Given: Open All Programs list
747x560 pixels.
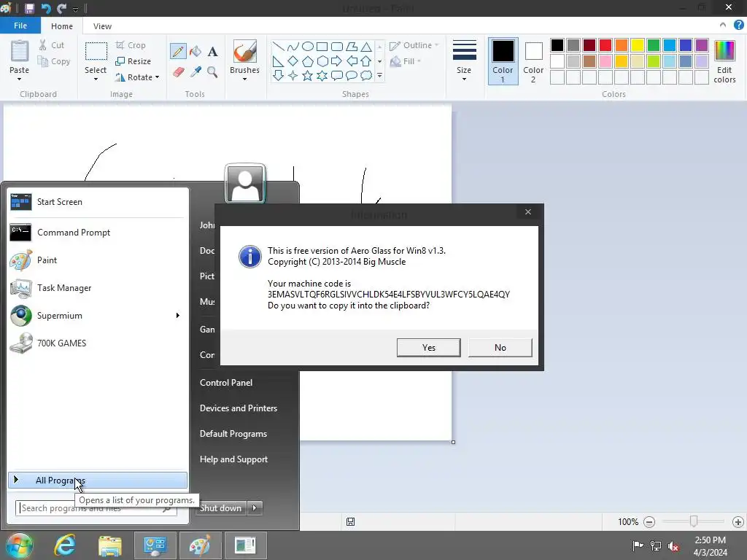Looking at the screenshot, I should pos(98,480).
